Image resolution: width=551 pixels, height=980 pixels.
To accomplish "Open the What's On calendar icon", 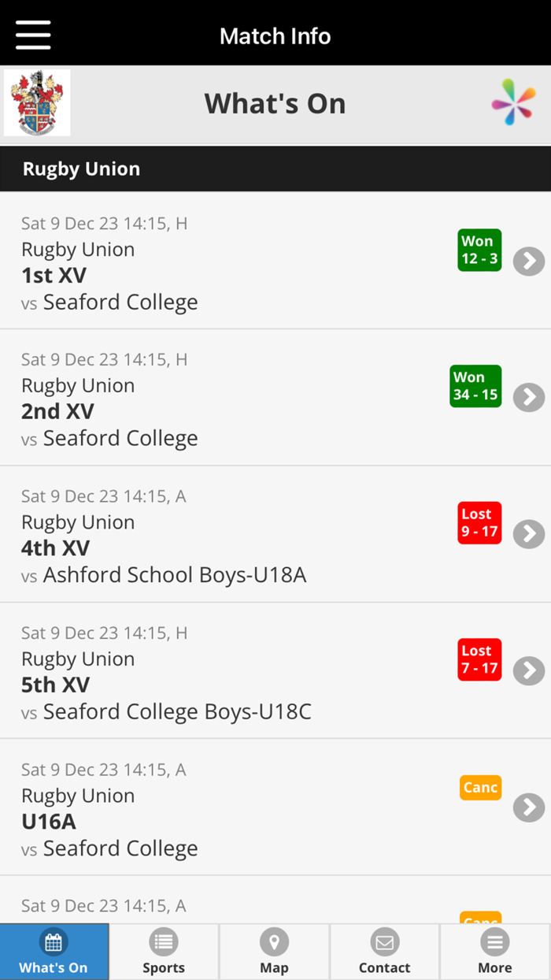I will [54, 942].
